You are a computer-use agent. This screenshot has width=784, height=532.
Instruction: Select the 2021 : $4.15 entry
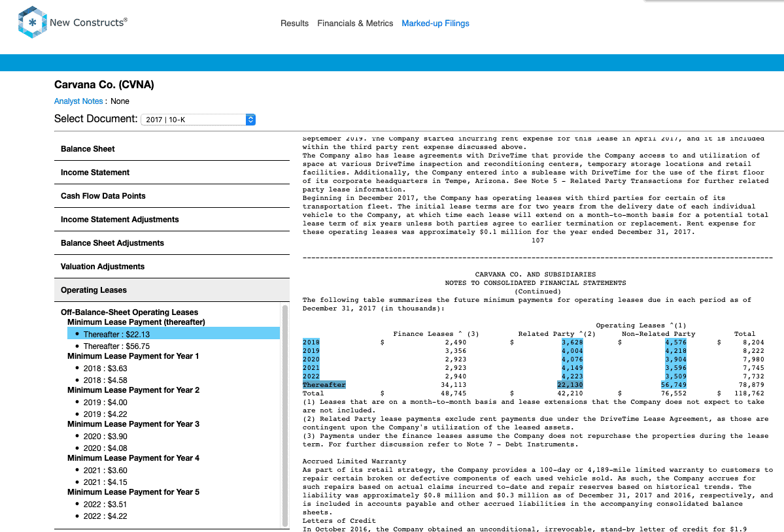click(x=105, y=482)
